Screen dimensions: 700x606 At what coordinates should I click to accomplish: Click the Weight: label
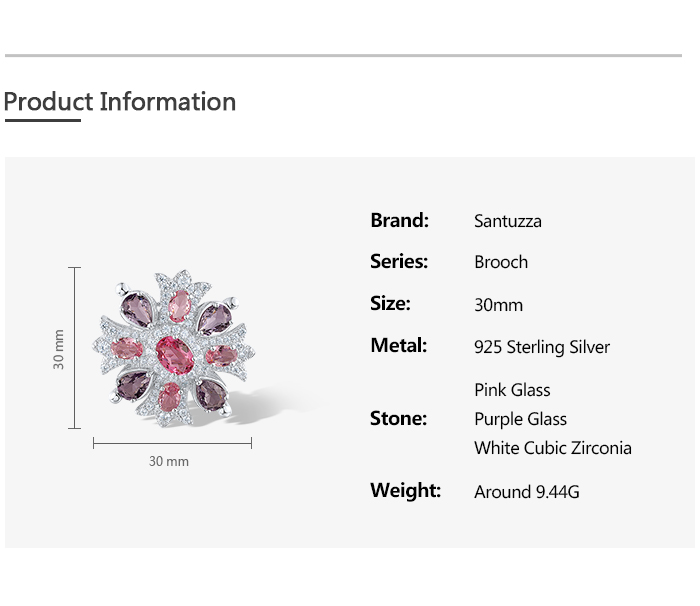pos(405,490)
